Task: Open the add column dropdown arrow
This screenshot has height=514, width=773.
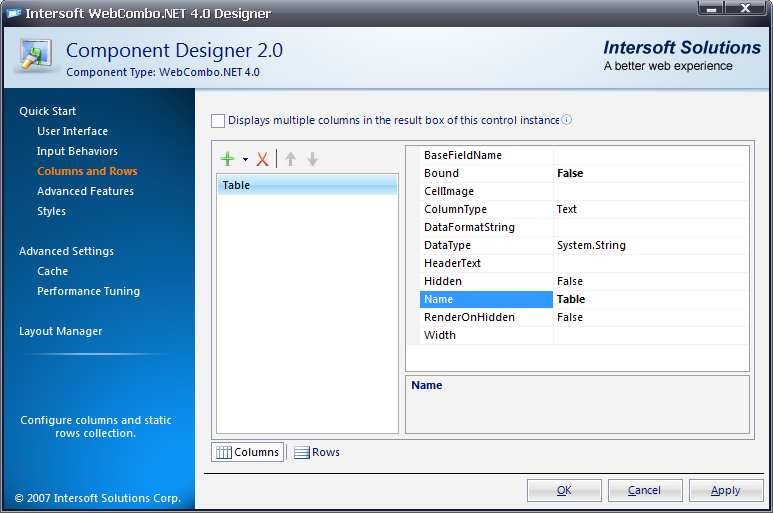Action: pos(245,160)
